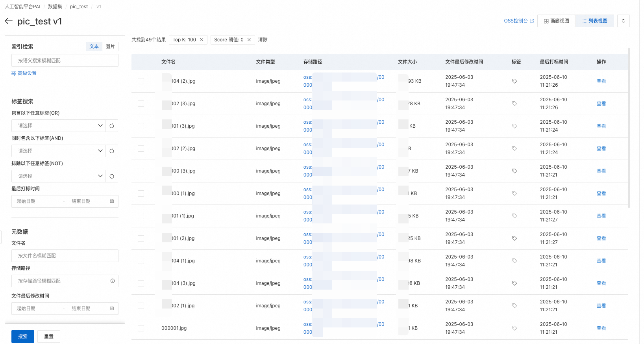
Task: Click tag icon for 04 (2).jpg row
Action: [514, 81]
